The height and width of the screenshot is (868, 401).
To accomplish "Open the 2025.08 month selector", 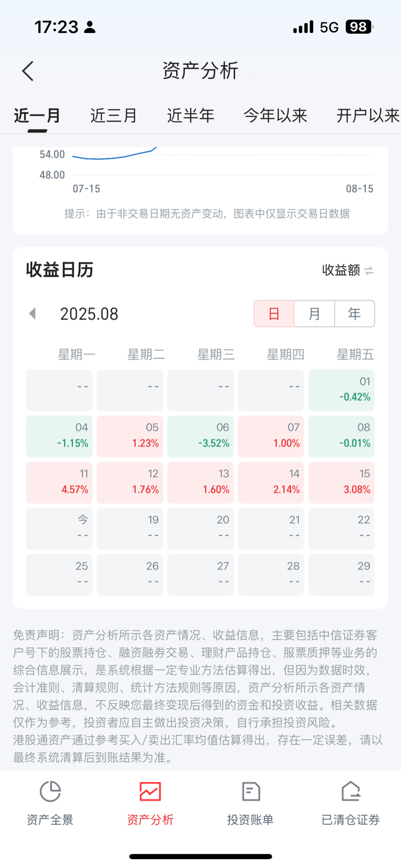I will (89, 314).
